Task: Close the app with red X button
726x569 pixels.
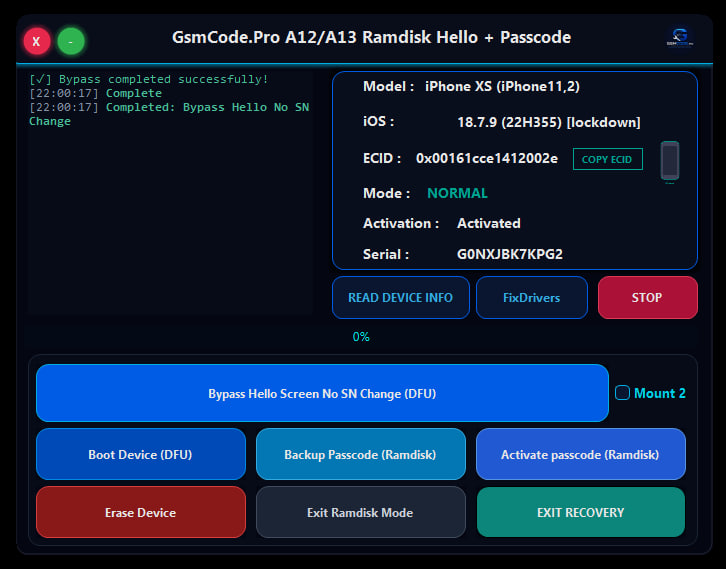Action: [x=37, y=42]
